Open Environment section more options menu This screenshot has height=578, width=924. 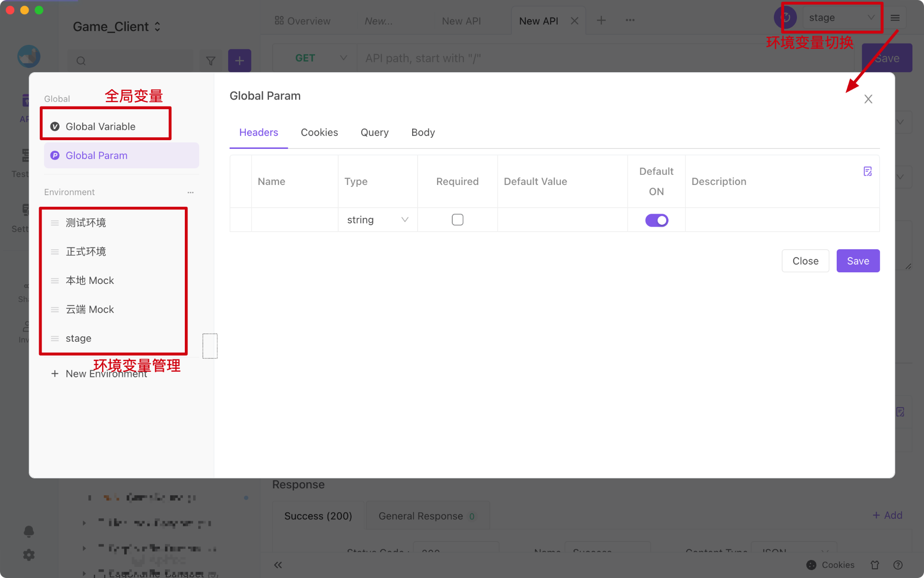click(x=190, y=192)
